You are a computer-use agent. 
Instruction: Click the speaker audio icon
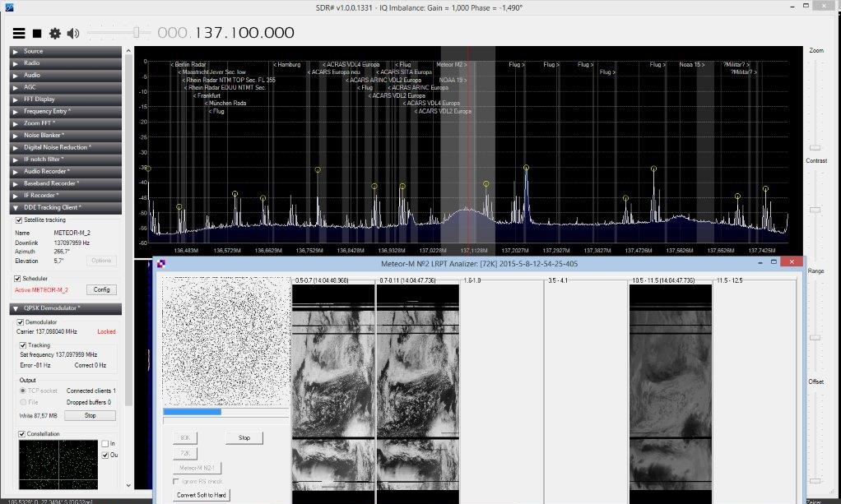pyautogui.click(x=72, y=34)
